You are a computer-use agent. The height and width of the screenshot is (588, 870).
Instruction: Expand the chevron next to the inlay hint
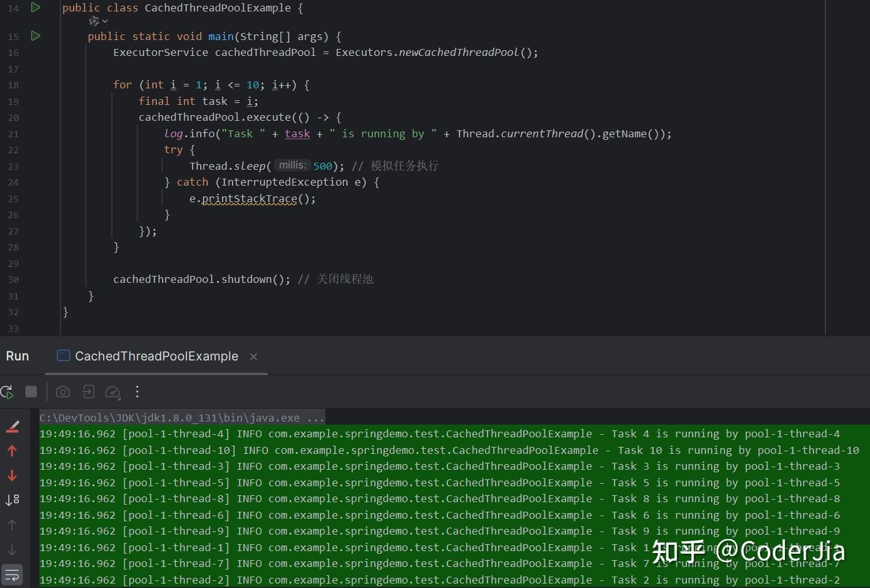click(x=105, y=21)
